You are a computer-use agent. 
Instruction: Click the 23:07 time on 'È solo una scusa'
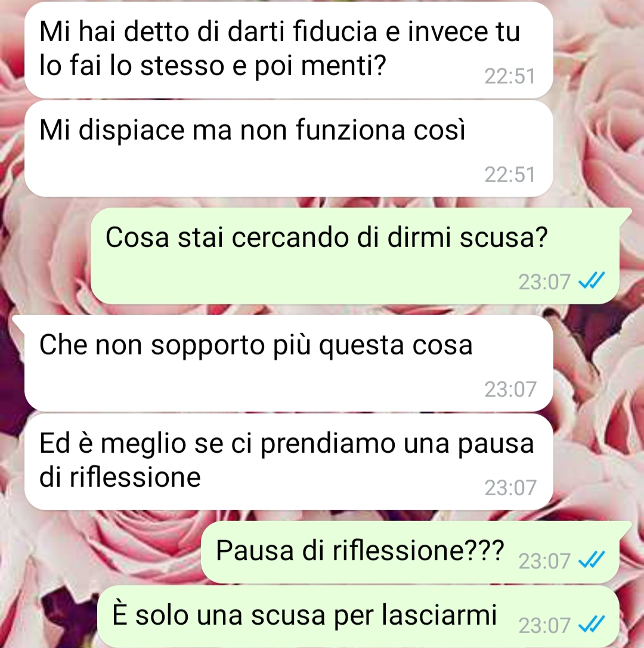544,626
